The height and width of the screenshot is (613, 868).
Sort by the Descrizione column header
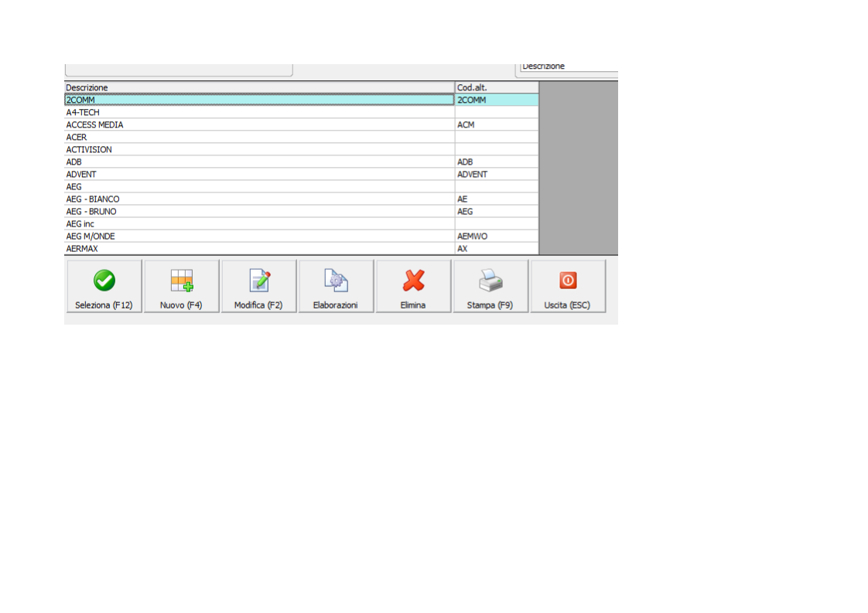259,87
